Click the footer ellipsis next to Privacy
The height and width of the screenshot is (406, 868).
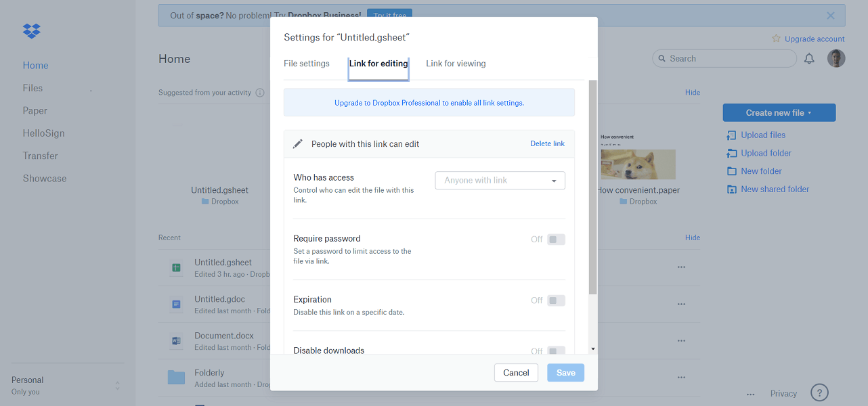(x=751, y=394)
